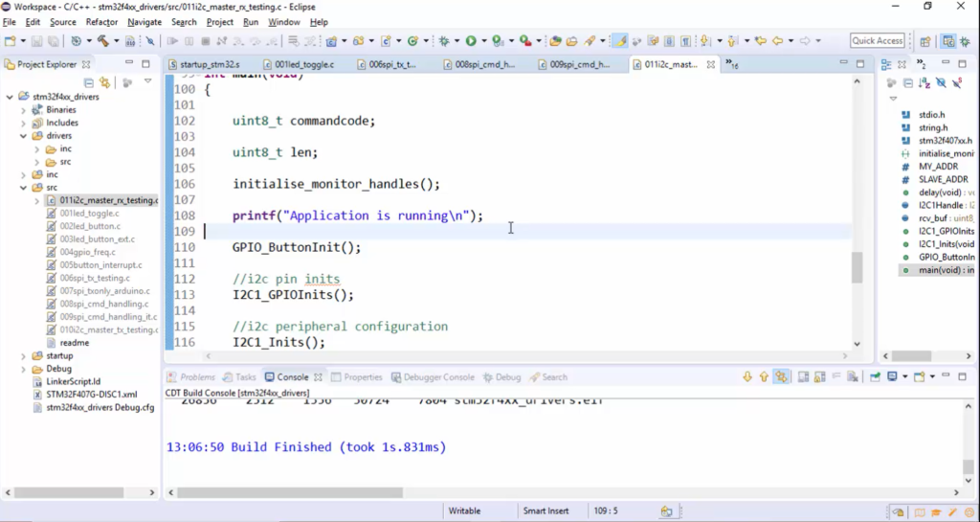Viewport: 980px width, 522px height.
Task: Toggle Hide Static Members icon in Outline
Action: (957, 82)
